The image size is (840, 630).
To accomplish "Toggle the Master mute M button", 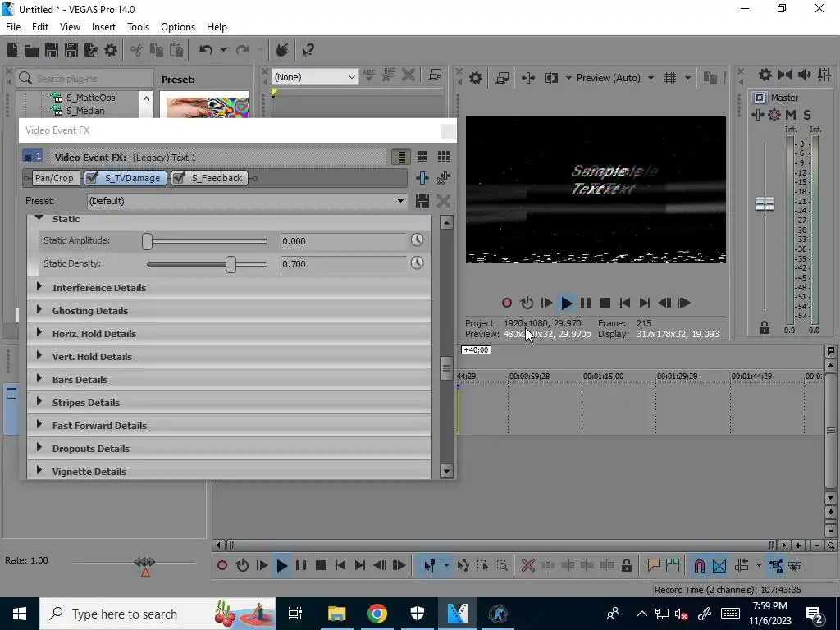I will [791, 115].
